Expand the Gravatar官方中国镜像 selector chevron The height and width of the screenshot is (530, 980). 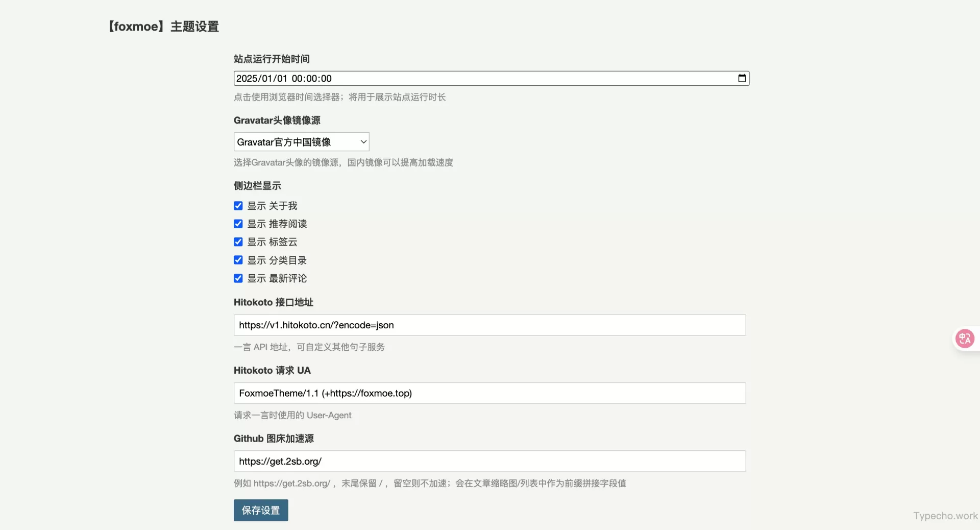362,141
